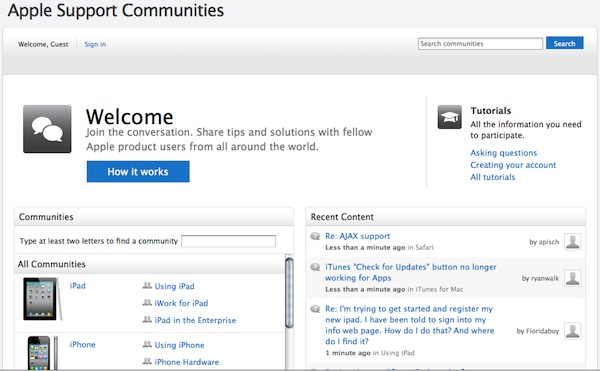Click the people icon beside Using iPad

pyautogui.click(x=147, y=286)
